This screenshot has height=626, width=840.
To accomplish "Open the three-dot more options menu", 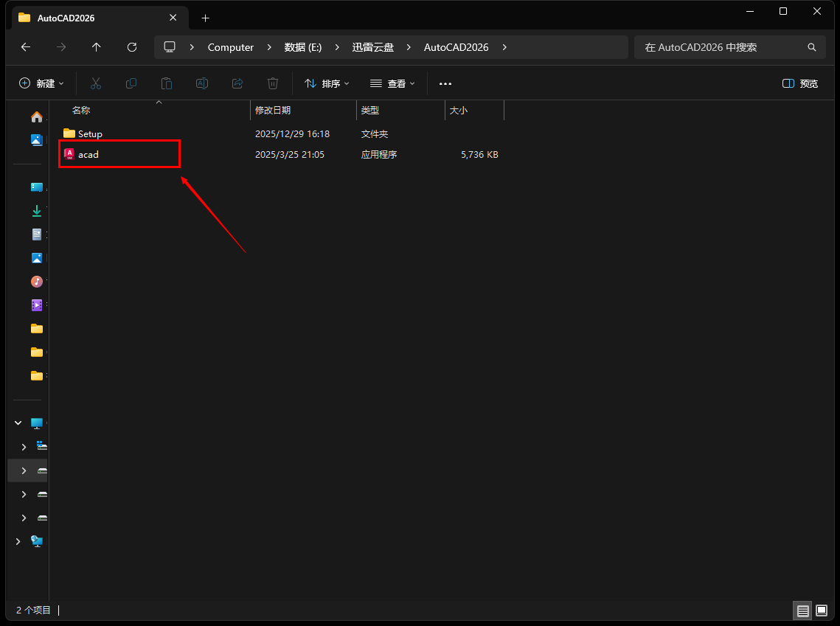I will pos(445,84).
